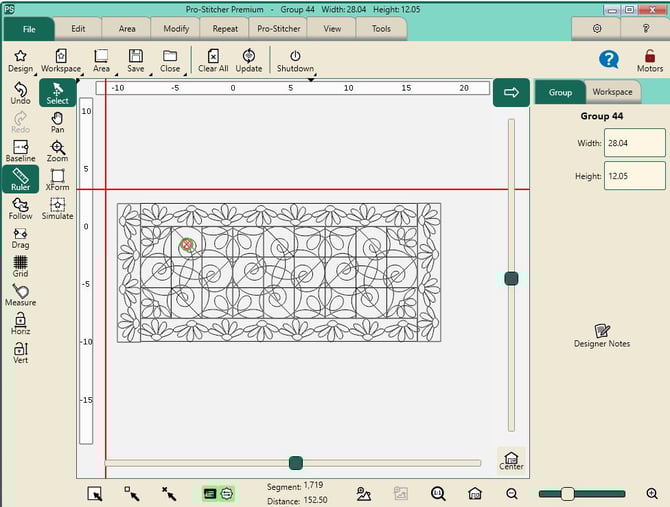
Task: Toggle the Horiz lock
Action: point(21,324)
